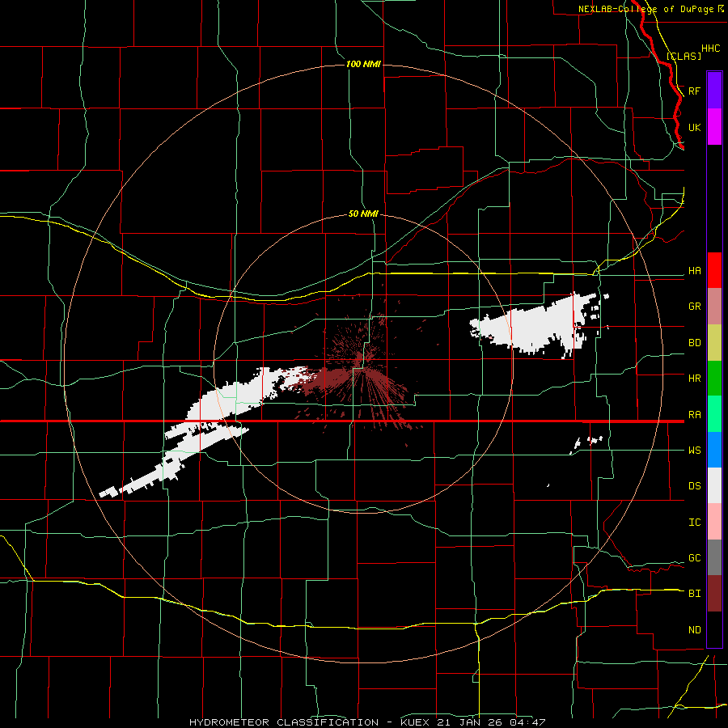Click the 50 NMI range ring label
The image size is (728, 728).
click(363, 214)
